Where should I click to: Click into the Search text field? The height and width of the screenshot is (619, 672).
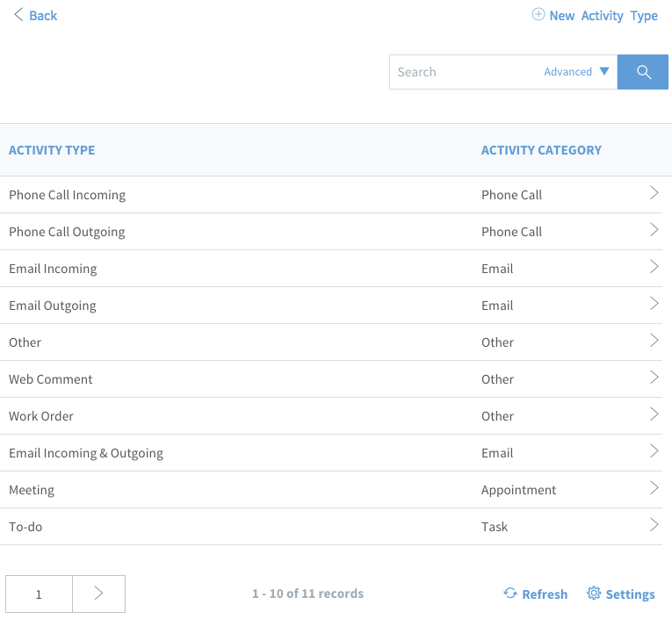tap(465, 72)
